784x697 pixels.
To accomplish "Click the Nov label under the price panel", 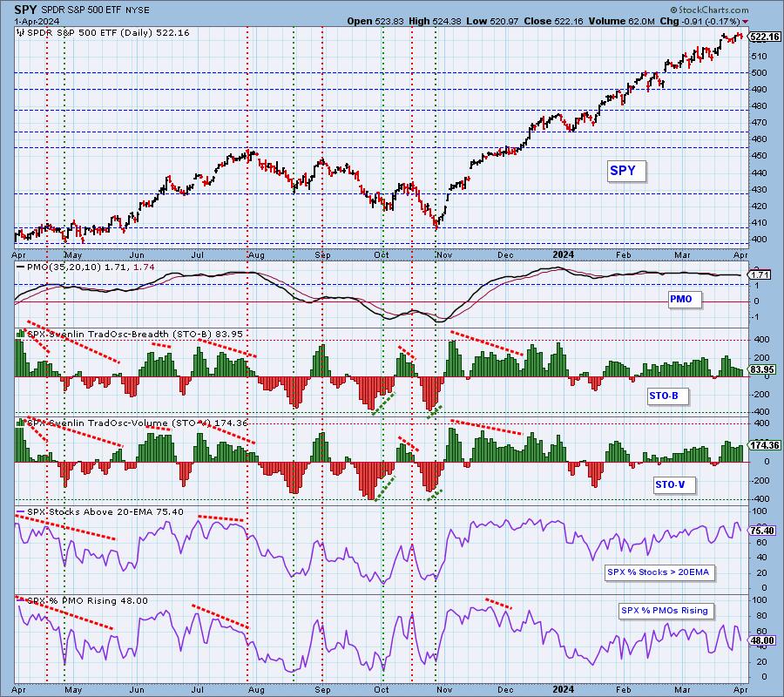I will point(444,255).
